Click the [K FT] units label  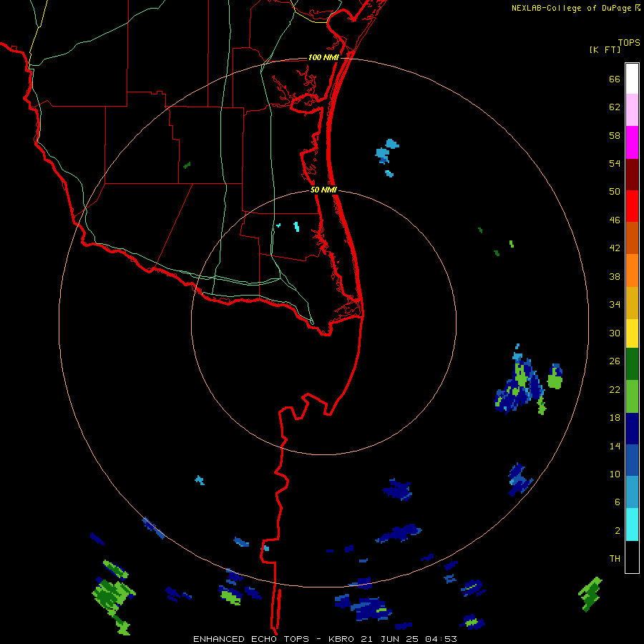click(605, 49)
